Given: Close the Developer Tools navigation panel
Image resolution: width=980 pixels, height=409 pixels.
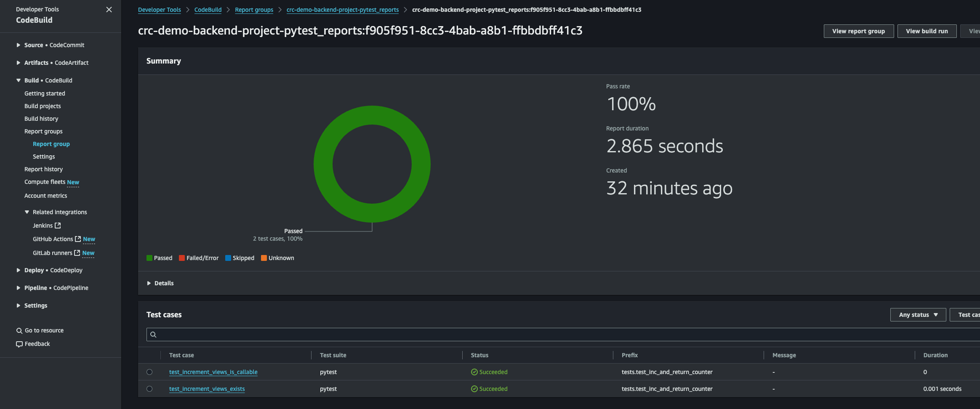Looking at the screenshot, I should pyautogui.click(x=109, y=9).
